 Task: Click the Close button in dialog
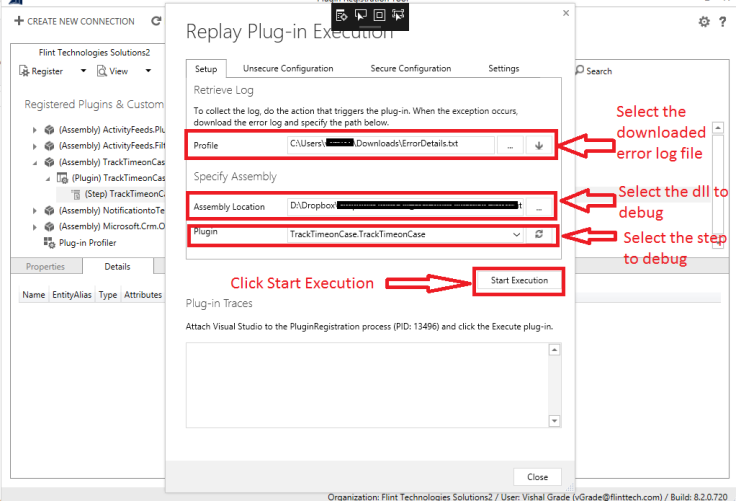537,477
